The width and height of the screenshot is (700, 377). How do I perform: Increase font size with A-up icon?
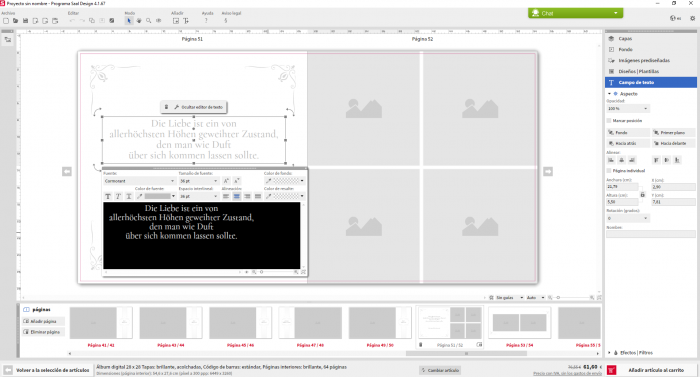click(x=226, y=181)
